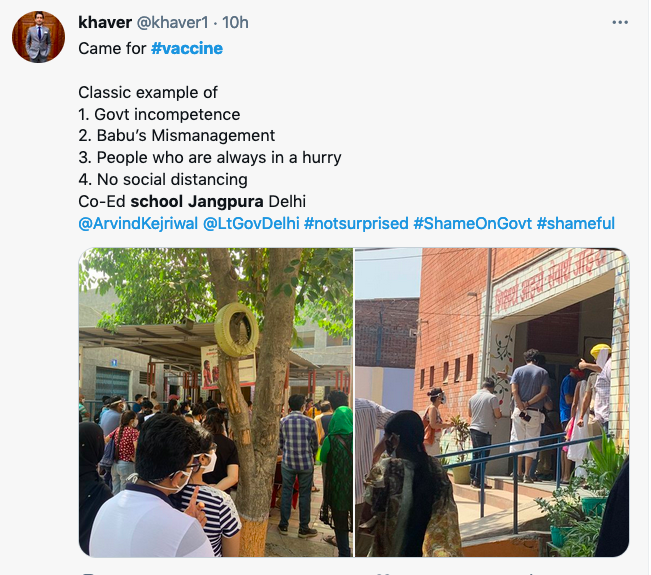Open khaver's round profile avatar
The image size is (651, 575).
click(38, 37)
